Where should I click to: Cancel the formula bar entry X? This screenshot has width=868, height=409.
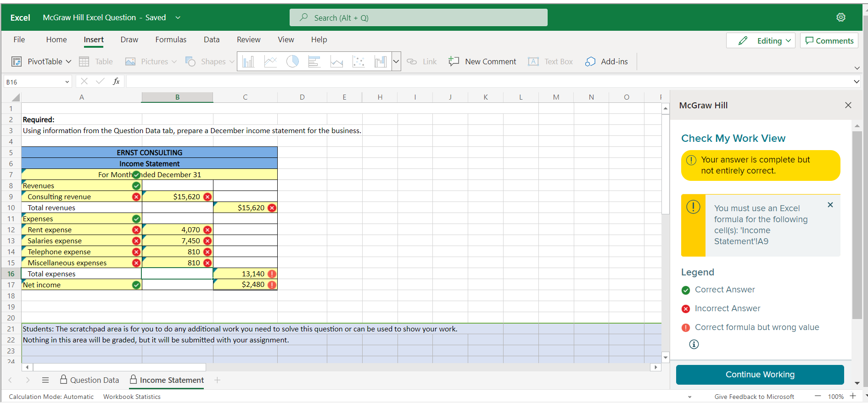tap(84, 81)
